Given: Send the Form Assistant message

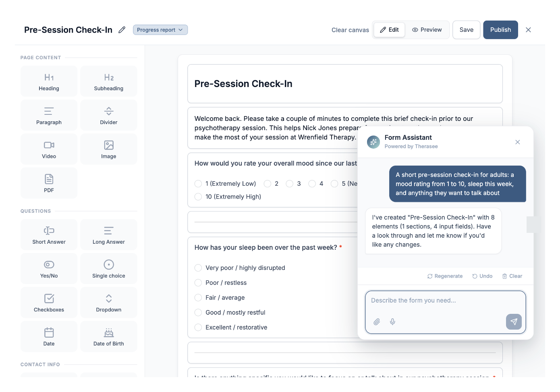Looking at the screenshot, I should (514, 321).
